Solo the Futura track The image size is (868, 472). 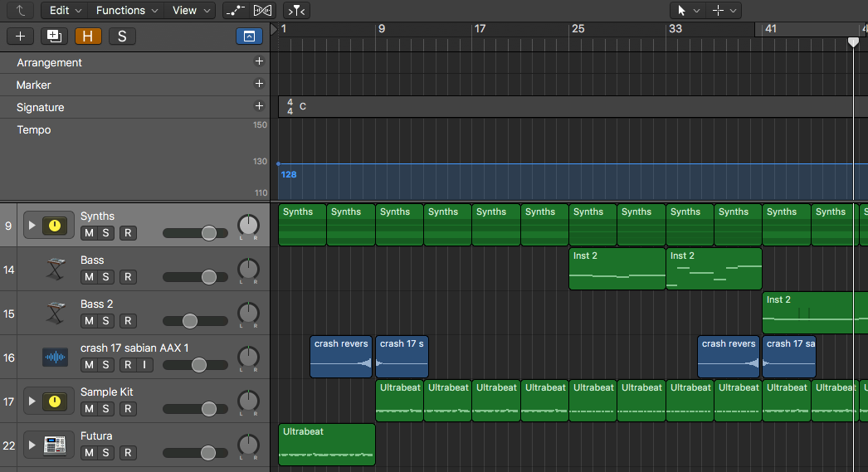click(105, 453)
